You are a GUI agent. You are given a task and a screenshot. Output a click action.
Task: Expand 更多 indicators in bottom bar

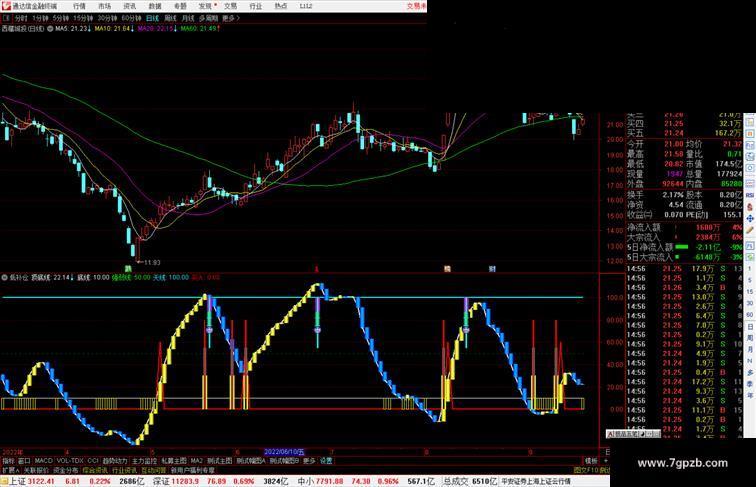[309, 461]
